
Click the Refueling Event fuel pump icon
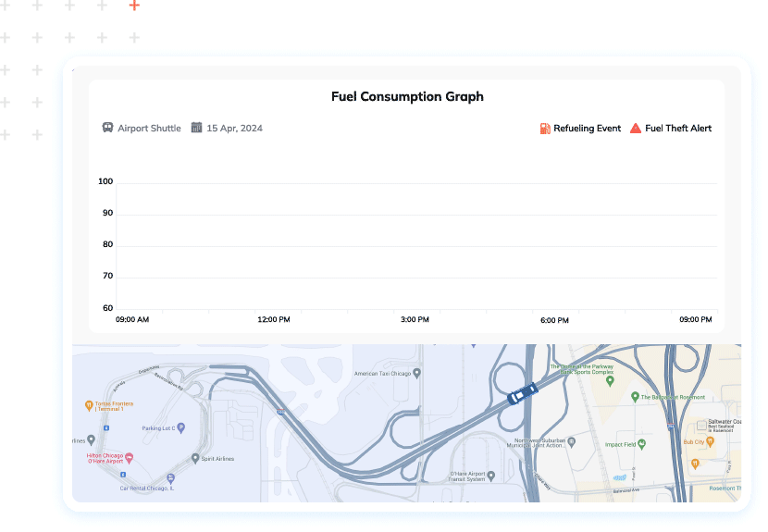click(x=545, y=129)
